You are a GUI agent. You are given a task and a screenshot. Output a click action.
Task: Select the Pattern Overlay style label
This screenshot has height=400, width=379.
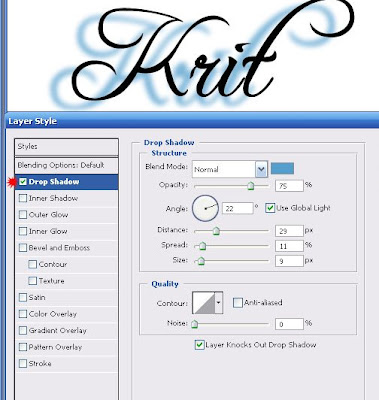[55, 347]
